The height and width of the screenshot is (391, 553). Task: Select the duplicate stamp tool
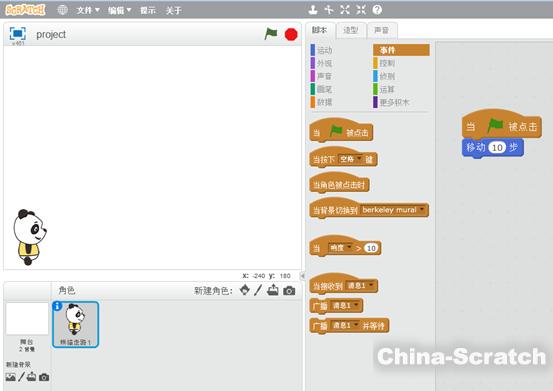pyautogui.click(x=312, y=10)
